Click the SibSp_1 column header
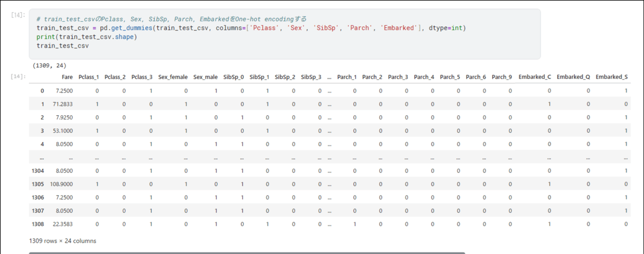 [x=260, y=77]
